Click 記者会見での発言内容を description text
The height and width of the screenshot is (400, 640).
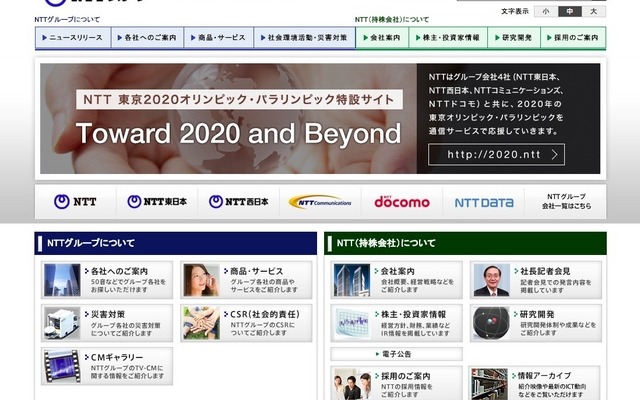556,282
